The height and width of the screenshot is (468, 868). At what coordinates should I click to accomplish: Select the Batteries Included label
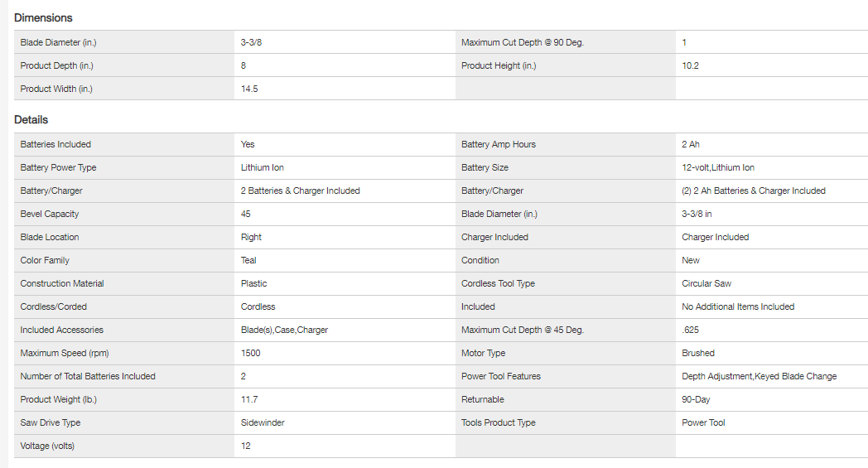[55, 144]
